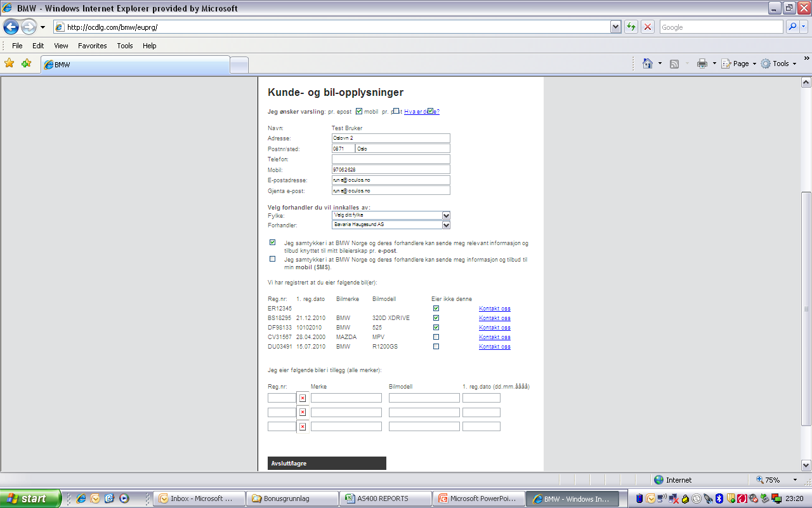Viewport: 812px width, 508px height.
Task: Check 'Eier ikke denne' for CV31567 Mazda
Action: point(436,337)
